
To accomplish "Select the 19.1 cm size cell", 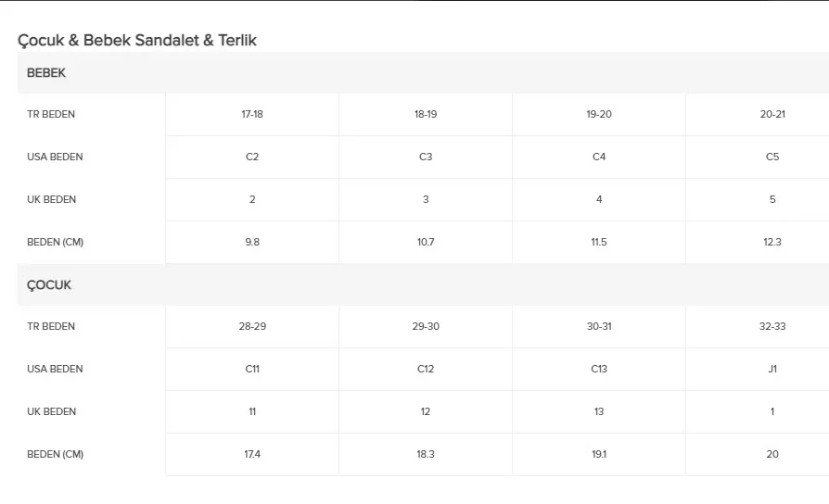I will point(599,455).
